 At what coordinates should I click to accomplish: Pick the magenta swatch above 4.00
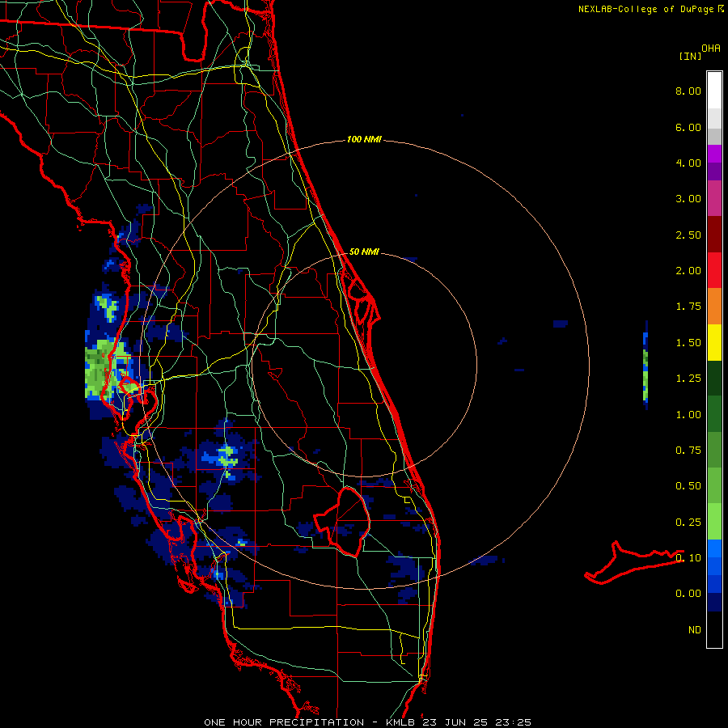714,154
